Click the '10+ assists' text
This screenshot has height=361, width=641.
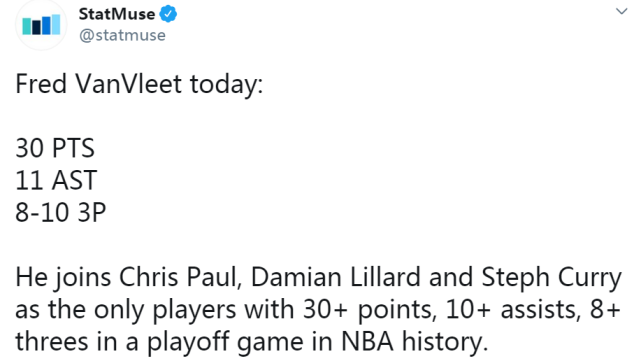[x=511, y=309]
